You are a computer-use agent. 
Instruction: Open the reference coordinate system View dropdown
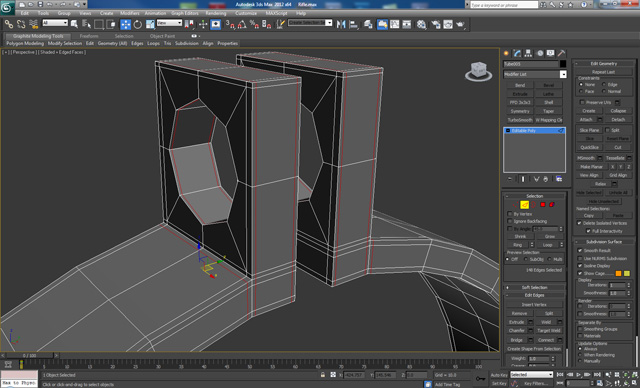coord(169,23)
